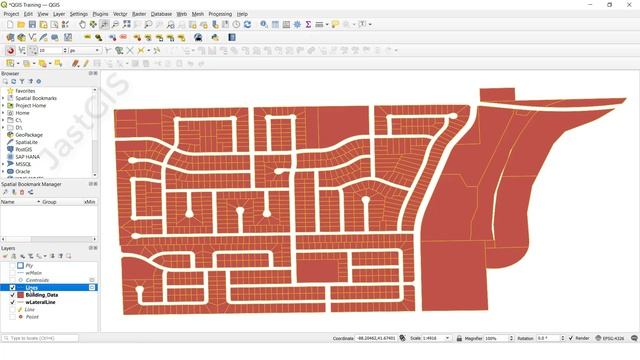This screenshot has width=640, height=360.
Task: Click the Current Edits icon
Action: click(x=76, y=64)
